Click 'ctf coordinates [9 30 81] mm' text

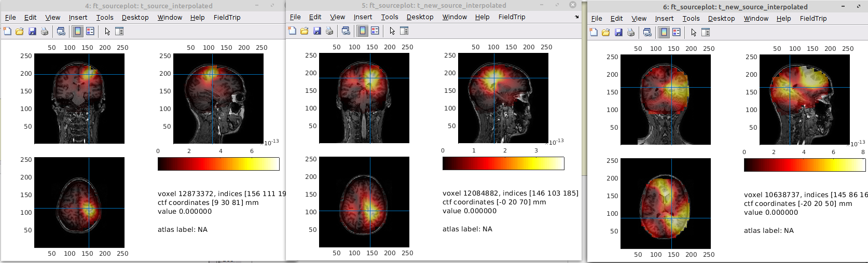[208, 203]
